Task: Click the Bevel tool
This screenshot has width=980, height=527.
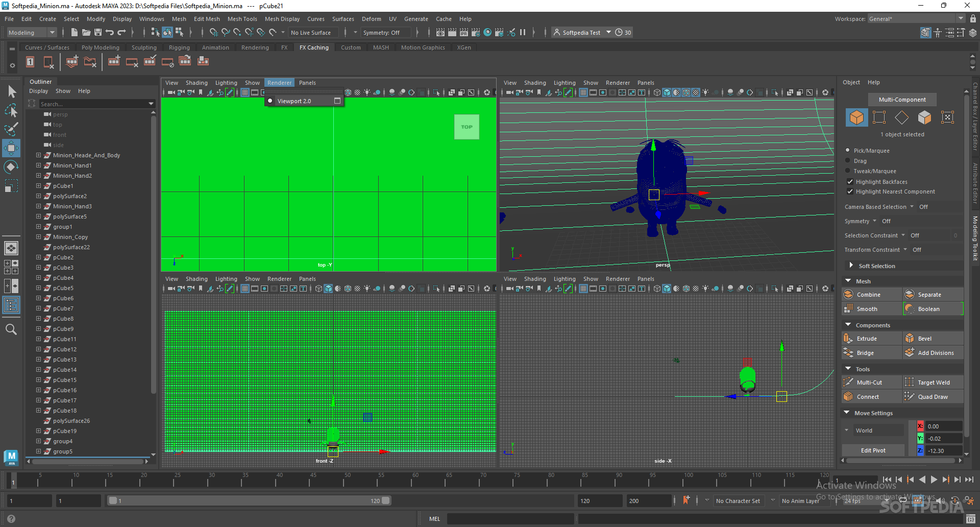Action: [x=933, y=339]
